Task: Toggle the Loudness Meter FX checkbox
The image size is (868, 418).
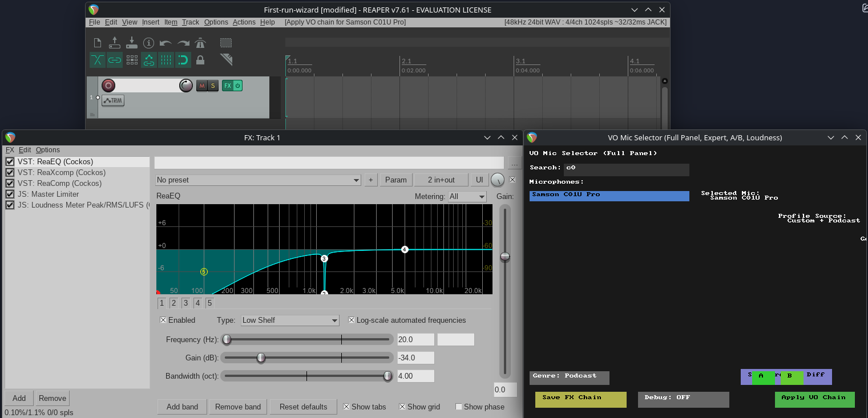Action: click(10, 205)
